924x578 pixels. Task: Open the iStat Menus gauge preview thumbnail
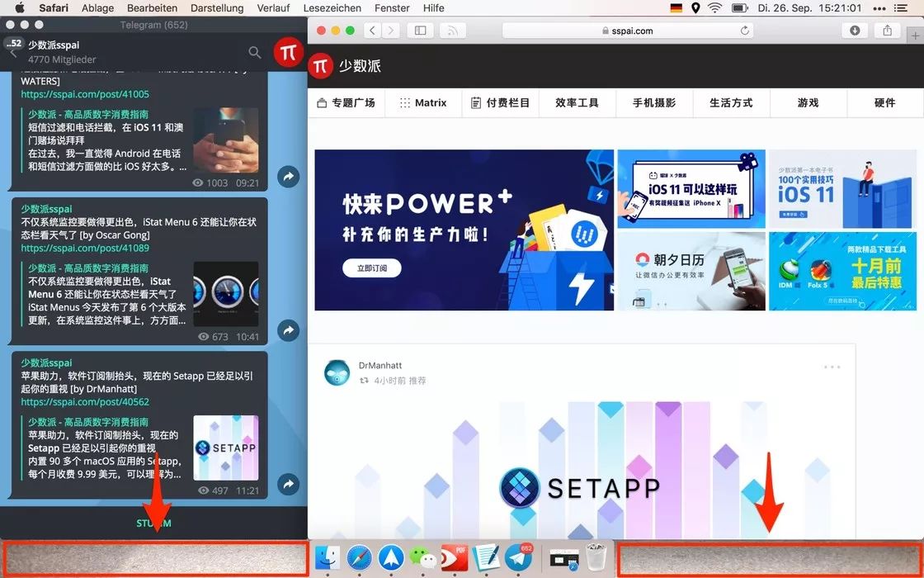(226, 294)
